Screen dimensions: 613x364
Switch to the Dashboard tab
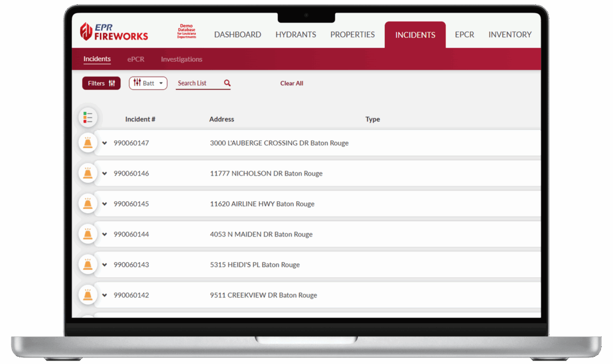(x=238, y=35)
